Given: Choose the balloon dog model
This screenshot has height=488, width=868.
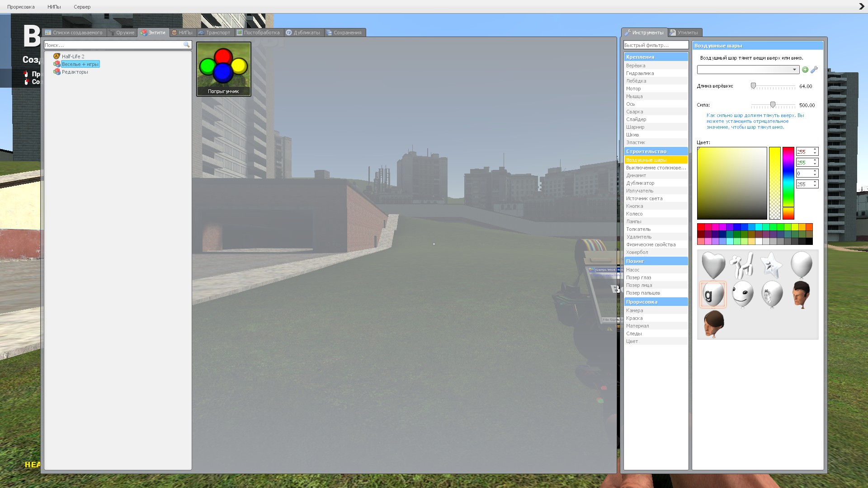Looking at the screenshot, I should click(x=742, y=265).
